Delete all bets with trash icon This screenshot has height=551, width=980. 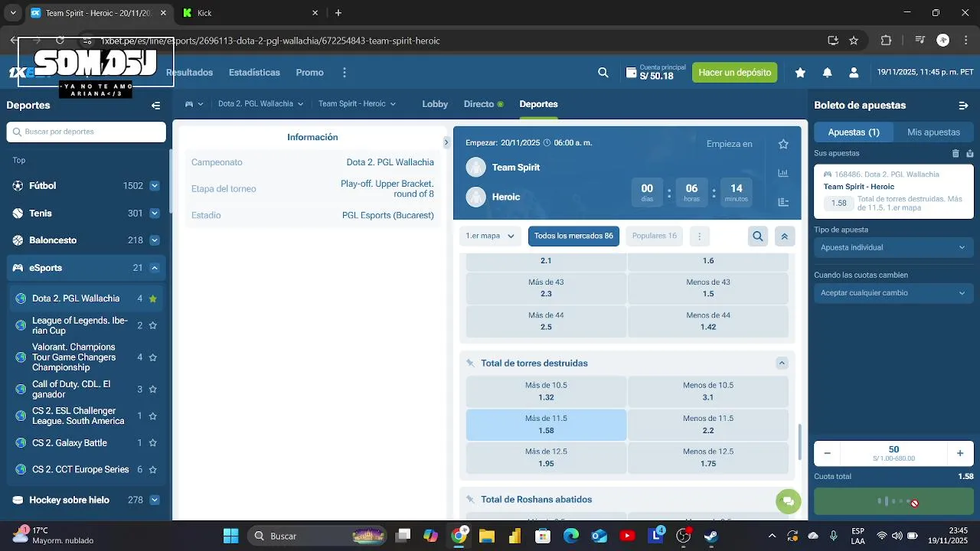coord(955,154)
